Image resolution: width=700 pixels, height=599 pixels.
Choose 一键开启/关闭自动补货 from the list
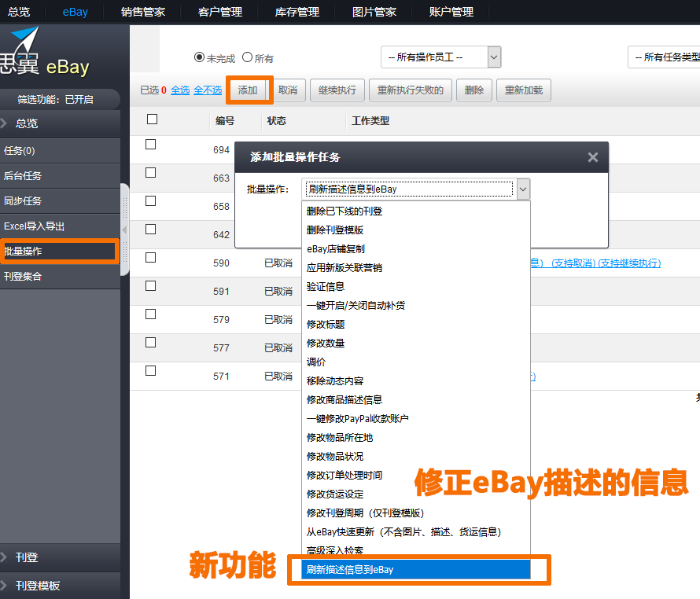pyautogui.click(x=416, y=305)
